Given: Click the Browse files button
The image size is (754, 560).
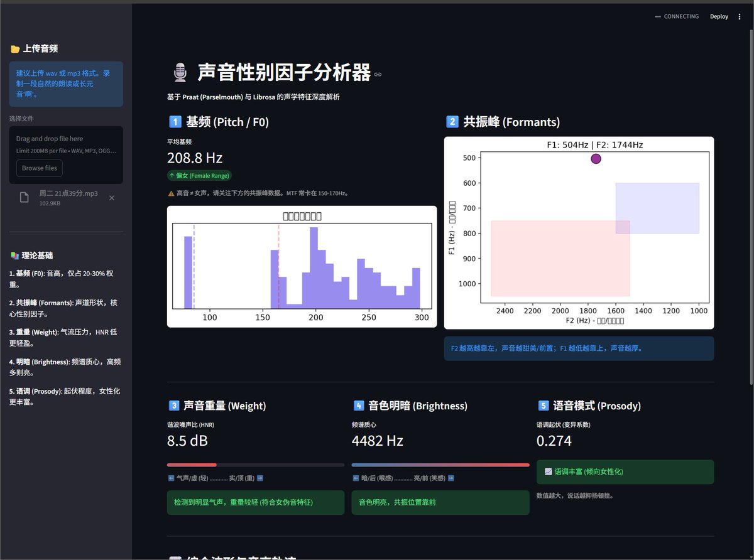Looking at the screenshot, I should click(40, 168).
